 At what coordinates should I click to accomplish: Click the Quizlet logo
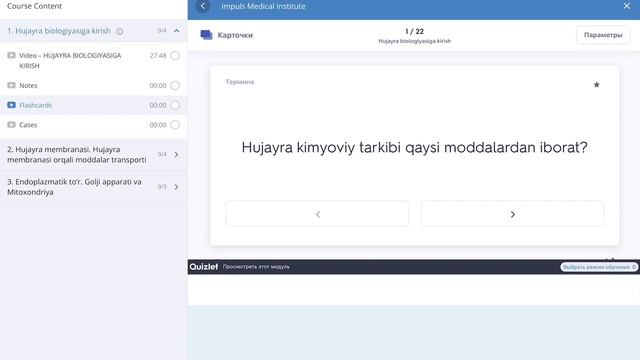(204, 267)
